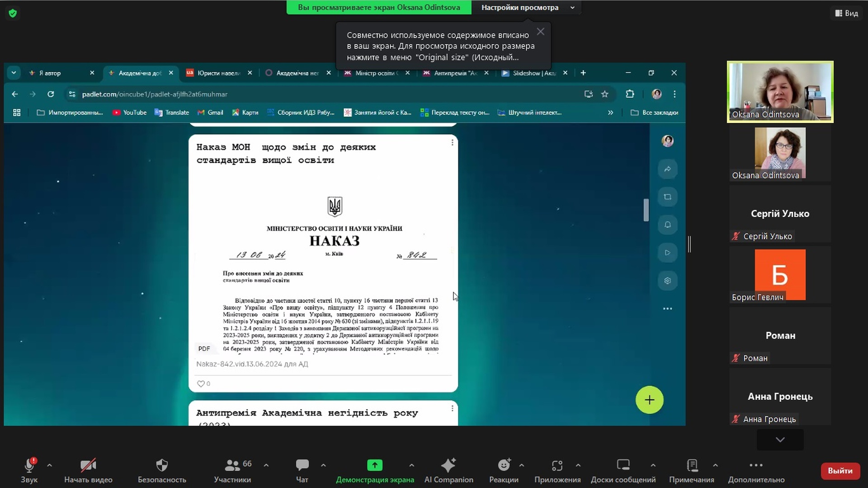Select the Борис Гевлич participant tile

point(780,275)
